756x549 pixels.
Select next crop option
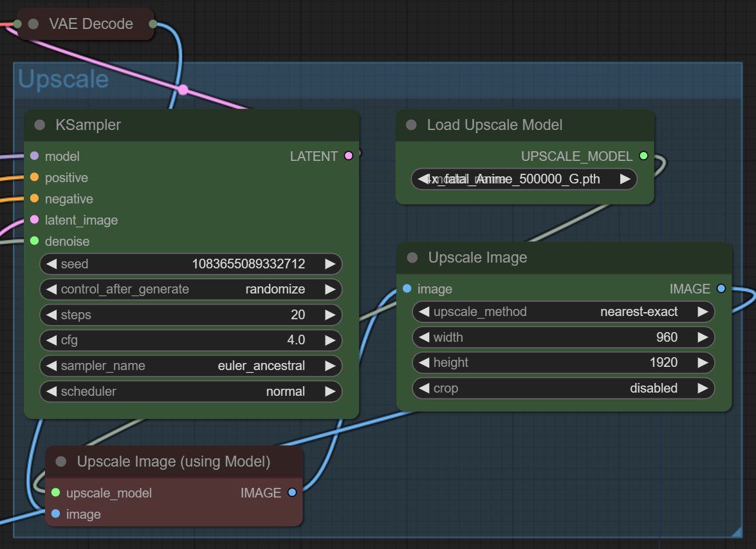(703, 388)
